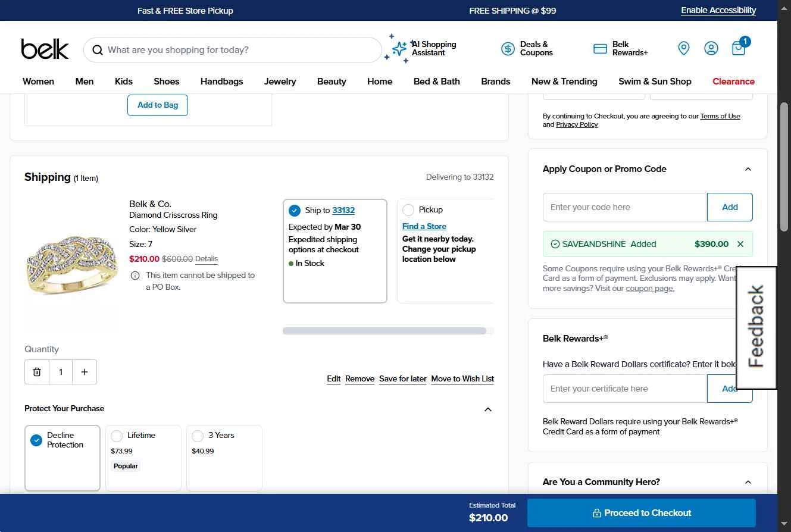Click the page vertical scrollbar

(x=784, y=167)
